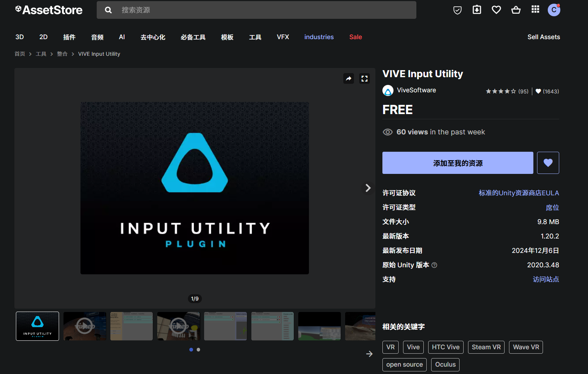Play the fourth thumbnail video
Screen dimensions: 588x374
click(x=178, y=326)
